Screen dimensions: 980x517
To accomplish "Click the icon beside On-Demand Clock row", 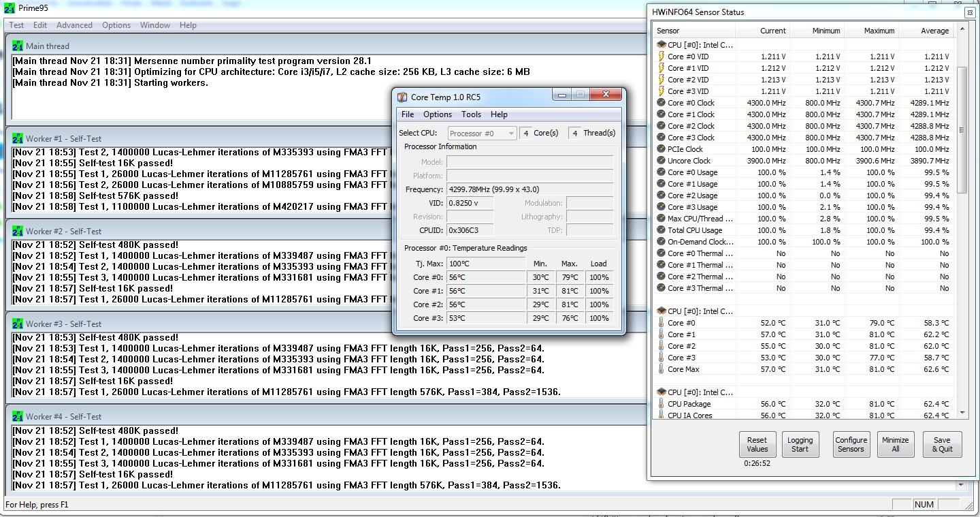I will 661,242.
